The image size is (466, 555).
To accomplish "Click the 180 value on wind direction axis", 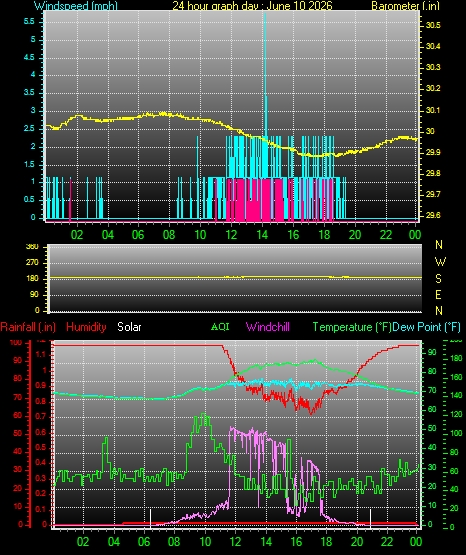I will 33,279.
